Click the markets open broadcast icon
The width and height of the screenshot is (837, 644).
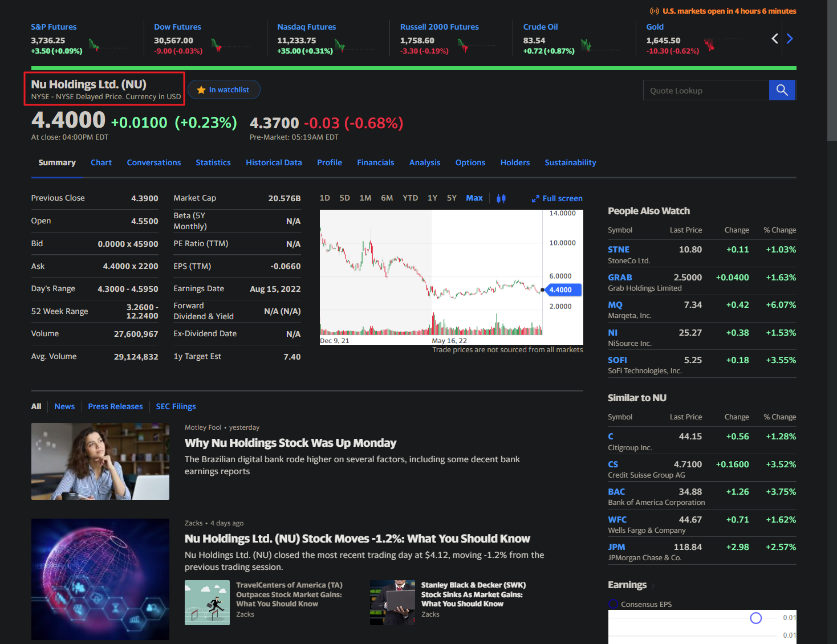point(655,11)
